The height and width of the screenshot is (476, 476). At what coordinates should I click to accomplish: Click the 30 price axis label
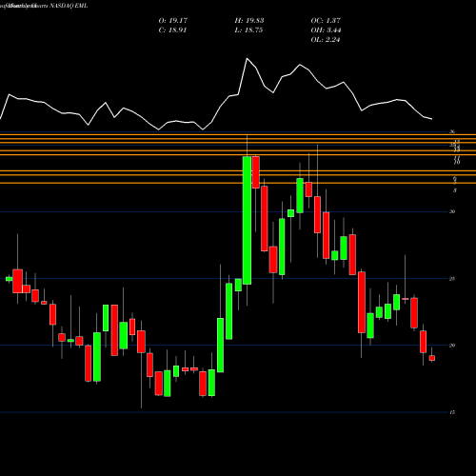[452, 211]
